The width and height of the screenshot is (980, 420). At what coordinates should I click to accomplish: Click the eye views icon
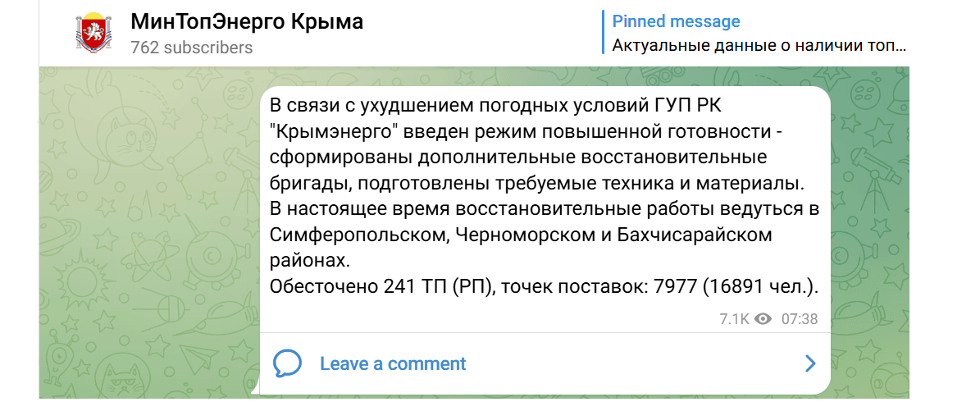click(763, 319)
